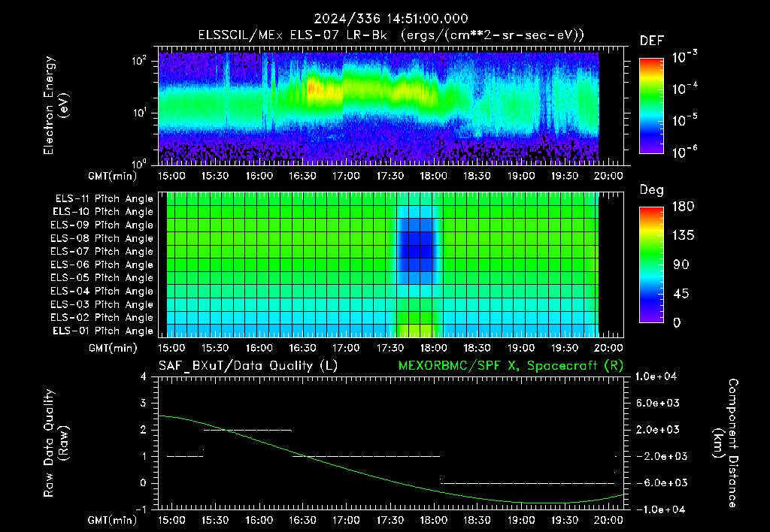Click the quality level 2 data line segment
This screenshot has height=532, width=770.
(x=247, y=430)
